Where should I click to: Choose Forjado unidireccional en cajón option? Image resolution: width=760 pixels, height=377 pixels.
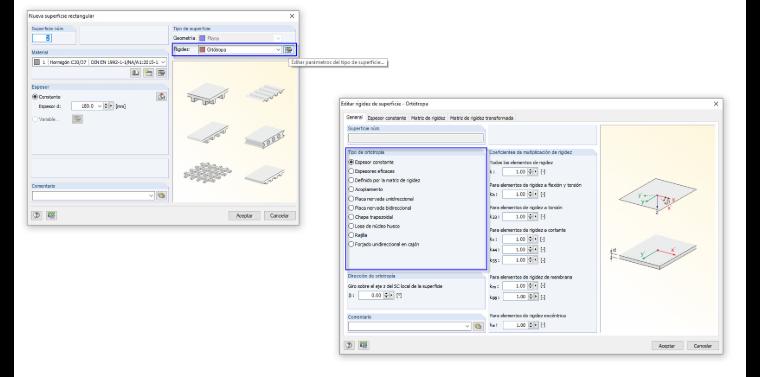(x=351, y=245)
